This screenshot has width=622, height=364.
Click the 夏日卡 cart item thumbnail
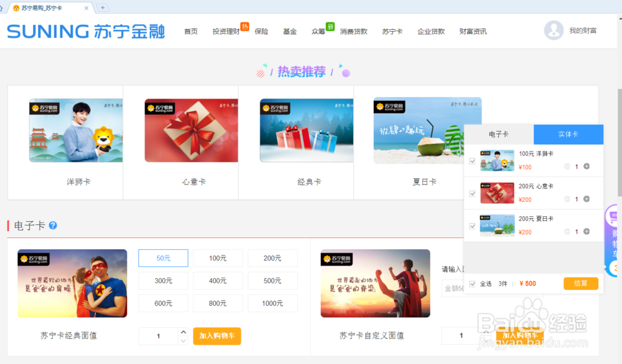497,225
